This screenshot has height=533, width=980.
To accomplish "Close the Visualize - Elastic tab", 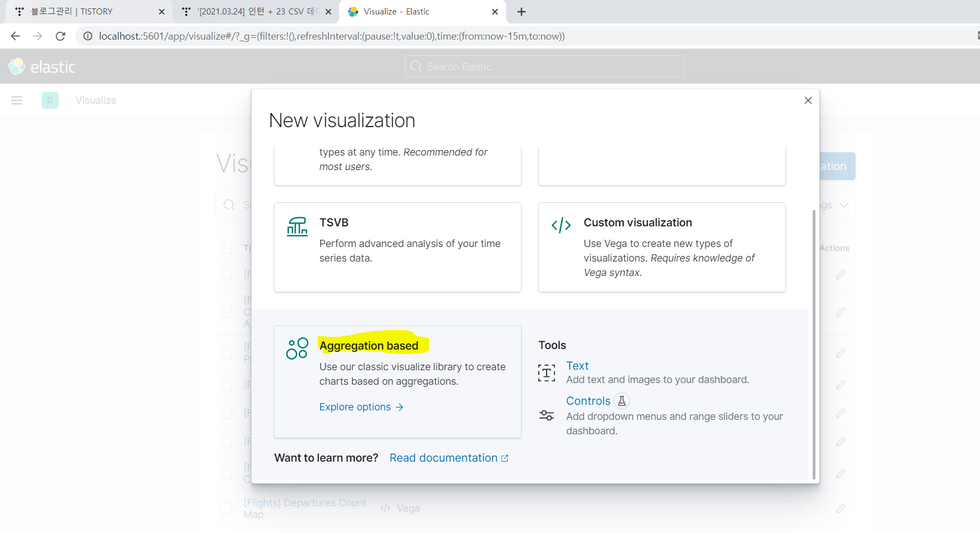I will (495, 12).
